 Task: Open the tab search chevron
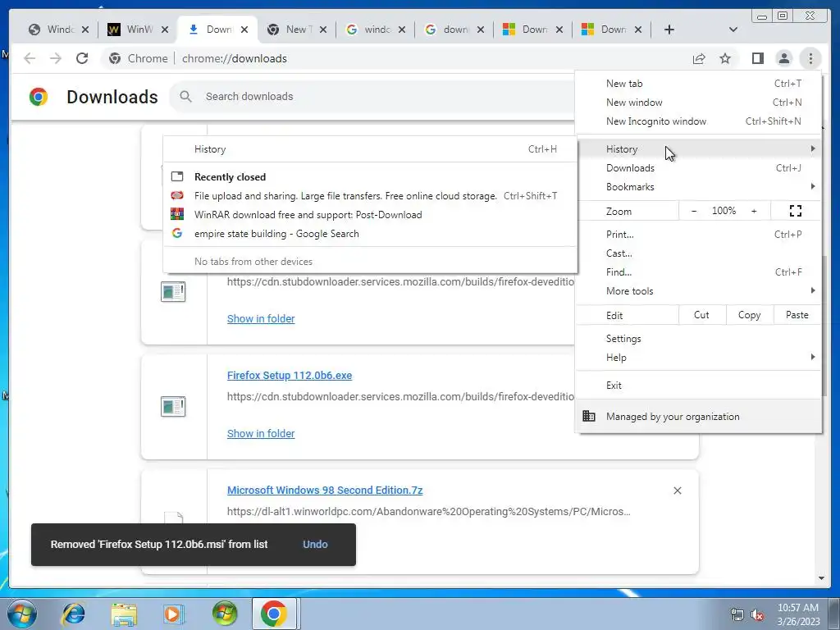733,30
